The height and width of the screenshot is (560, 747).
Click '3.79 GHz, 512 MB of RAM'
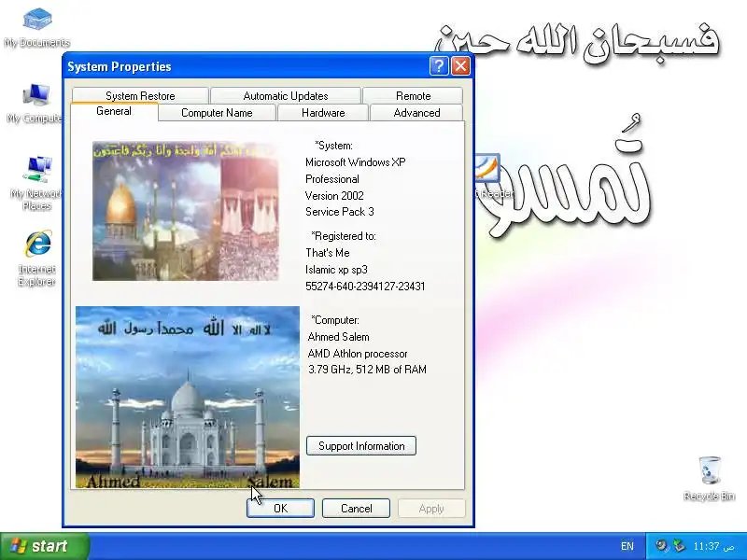[x=367, y=370]
